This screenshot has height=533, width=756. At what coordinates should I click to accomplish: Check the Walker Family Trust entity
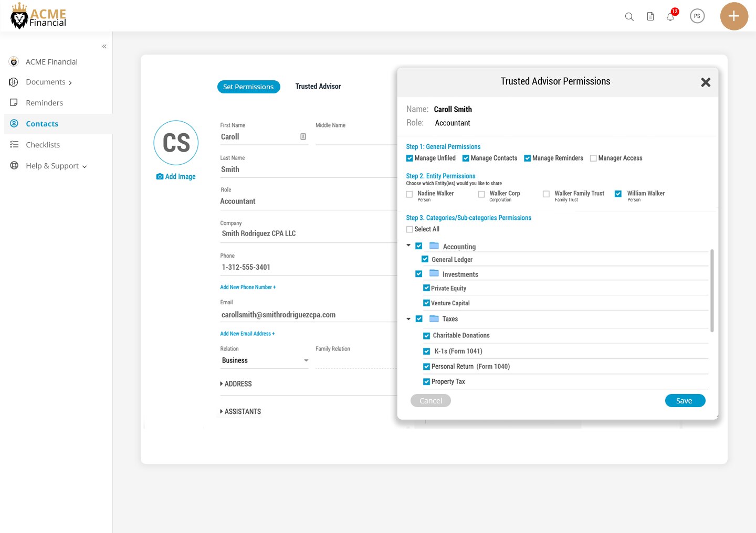click(545, 194)
